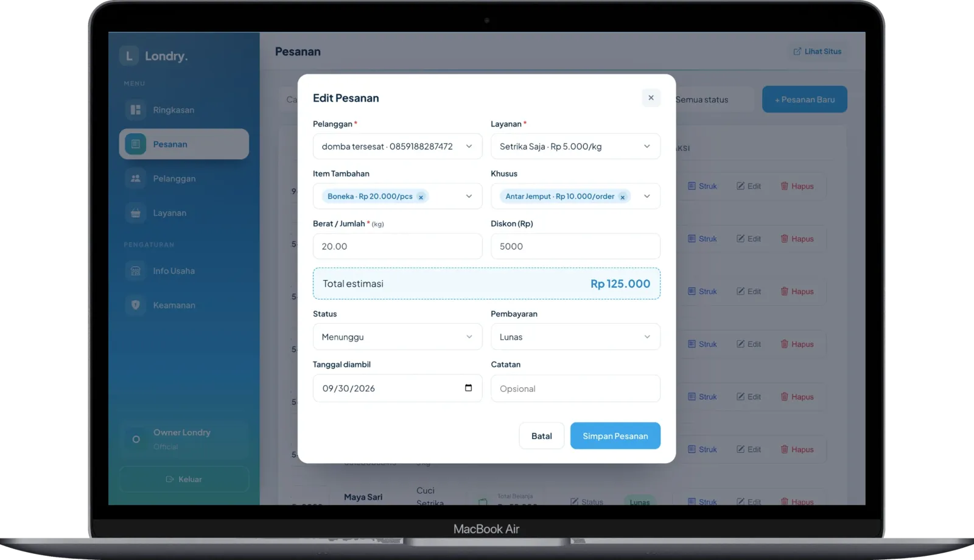Click the Keamanan shield icon
Viewport: 974px width, 560px height.
(136, 305)
